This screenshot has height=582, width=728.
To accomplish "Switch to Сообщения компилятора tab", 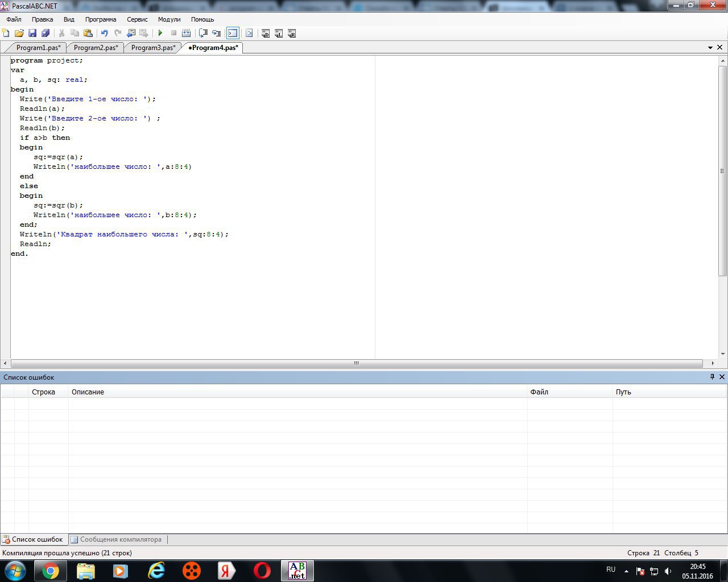I will click(x=121, y=539).
